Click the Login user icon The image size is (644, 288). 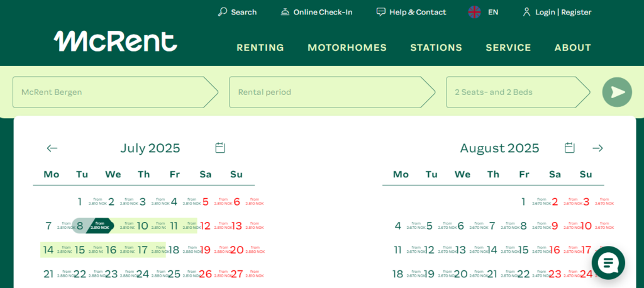pos(526,12)
